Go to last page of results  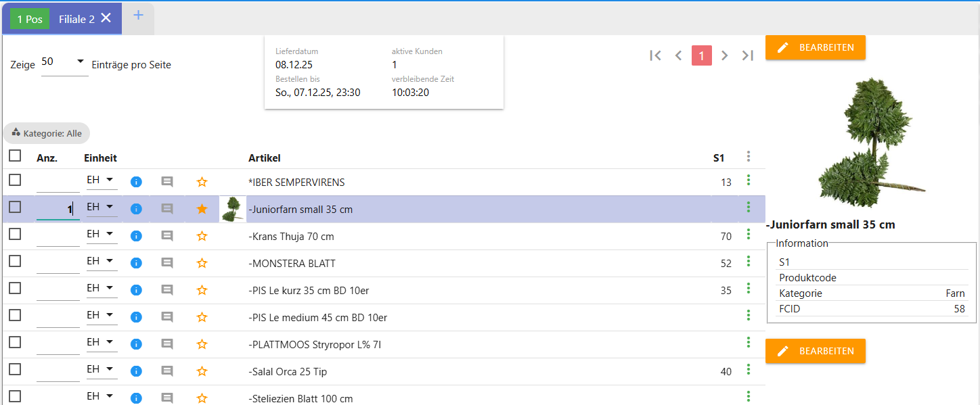pyautogui.click(x=747, y=55)
